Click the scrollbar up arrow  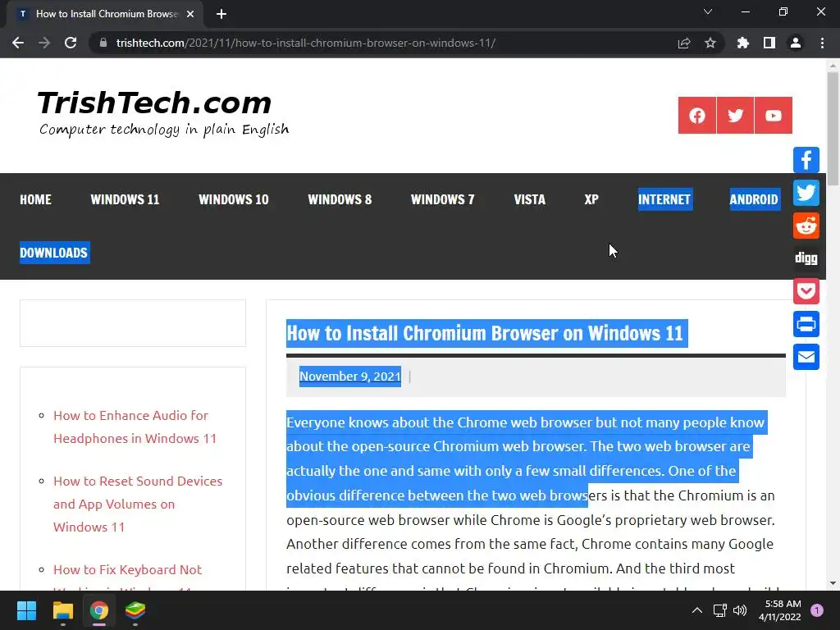tap(833, 66)
